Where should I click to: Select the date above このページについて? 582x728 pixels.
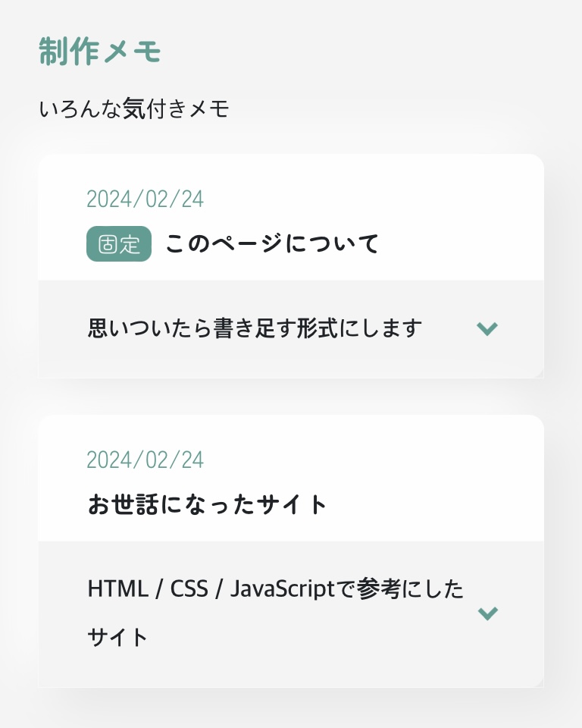[x=145, y=199]
